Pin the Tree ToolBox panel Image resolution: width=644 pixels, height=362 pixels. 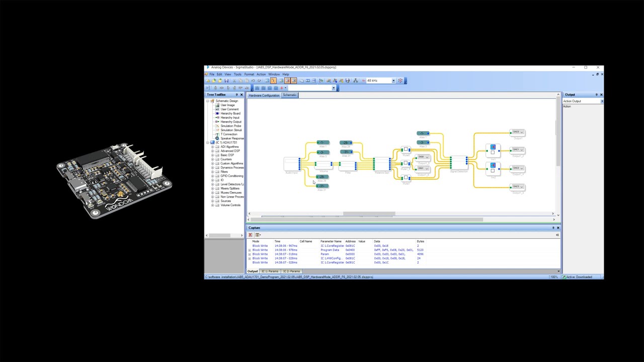point(236,95)
